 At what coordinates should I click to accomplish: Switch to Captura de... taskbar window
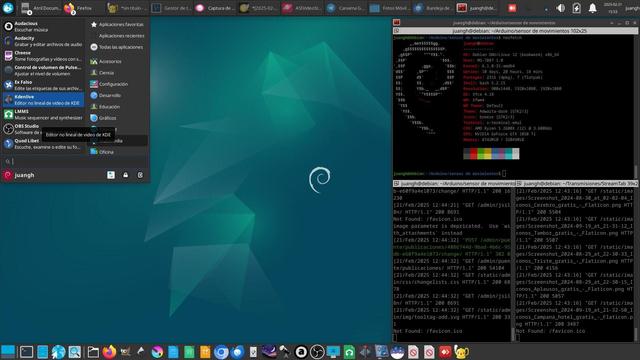pyautogui.click(x=214, y=8)
